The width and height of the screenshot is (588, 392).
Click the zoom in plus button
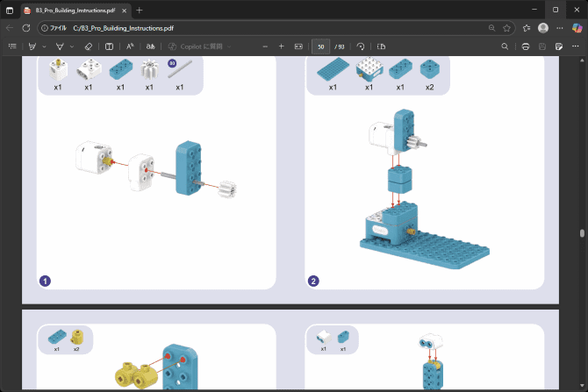281,46
